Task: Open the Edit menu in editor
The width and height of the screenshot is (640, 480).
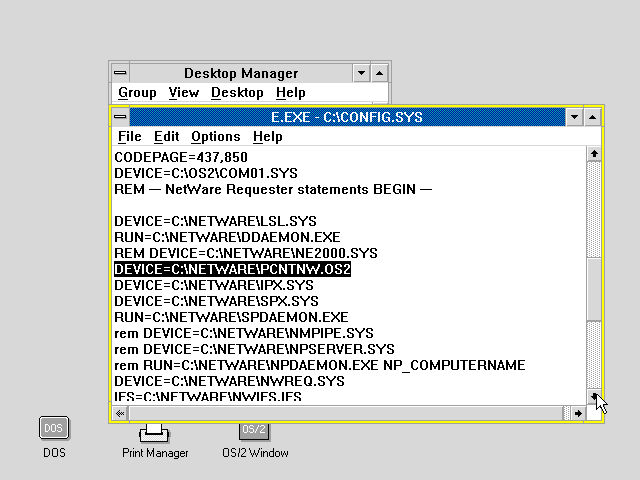Action: pos(166,136)
